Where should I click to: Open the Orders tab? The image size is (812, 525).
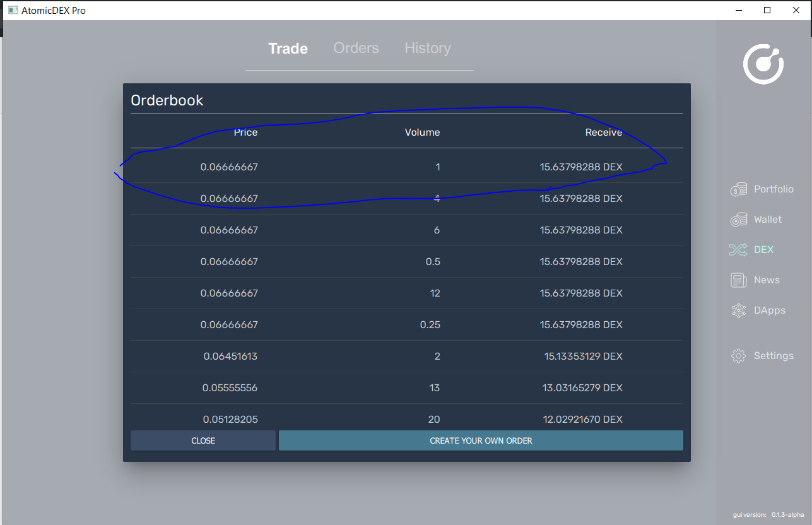click(356, 49)
